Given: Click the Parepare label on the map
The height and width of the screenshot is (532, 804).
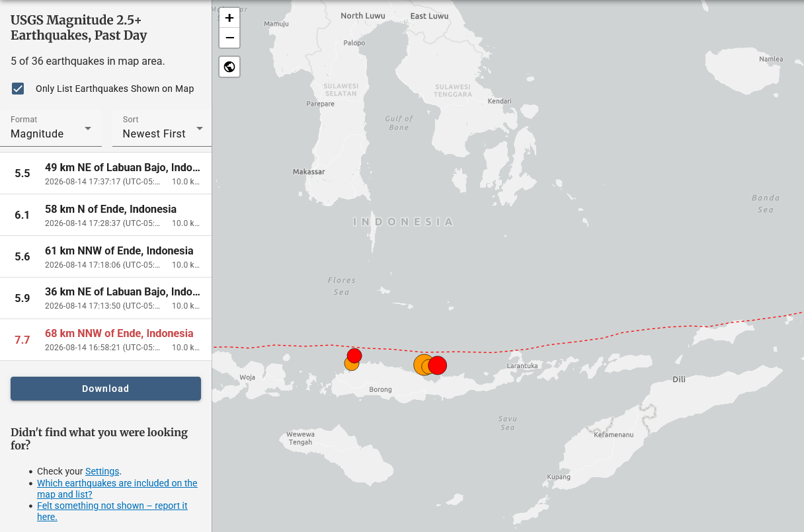Looking at the screenshot, I should tap(321, 104).
